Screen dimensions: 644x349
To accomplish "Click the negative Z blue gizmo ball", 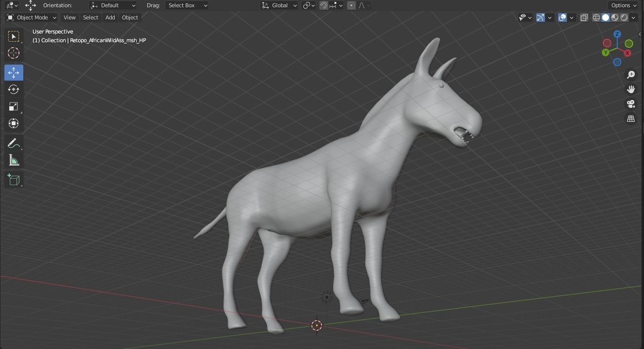I will point(617,62).
